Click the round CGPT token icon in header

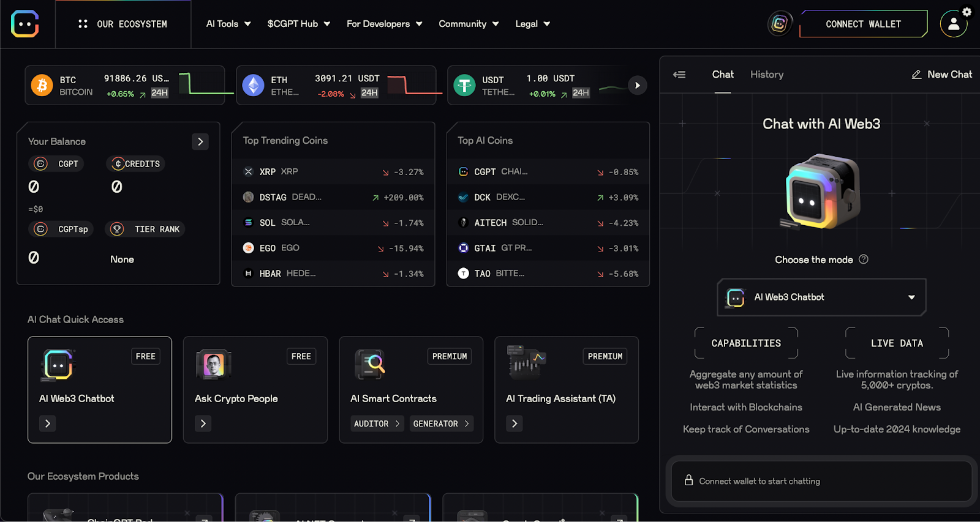tap(780, 24)
